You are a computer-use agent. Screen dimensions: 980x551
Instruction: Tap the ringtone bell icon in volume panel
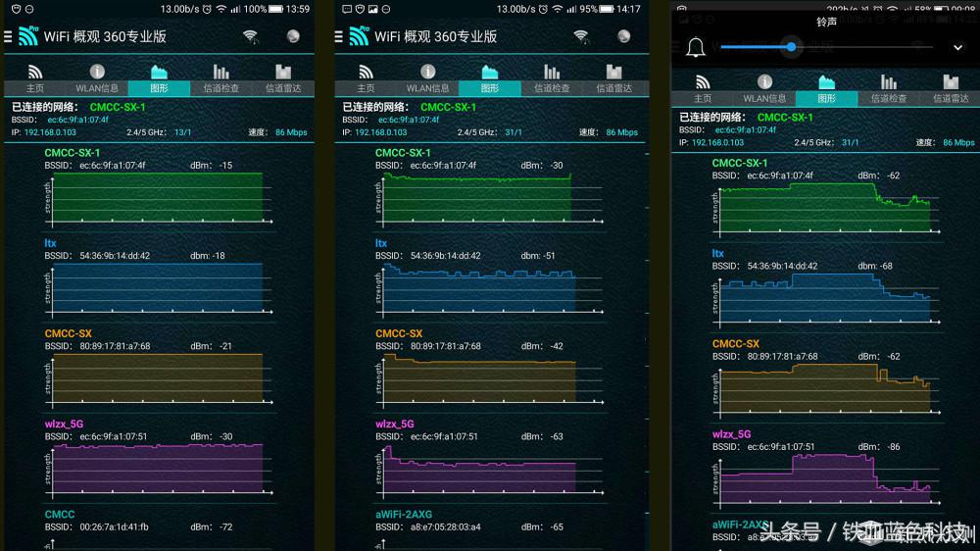click(696, 47)
